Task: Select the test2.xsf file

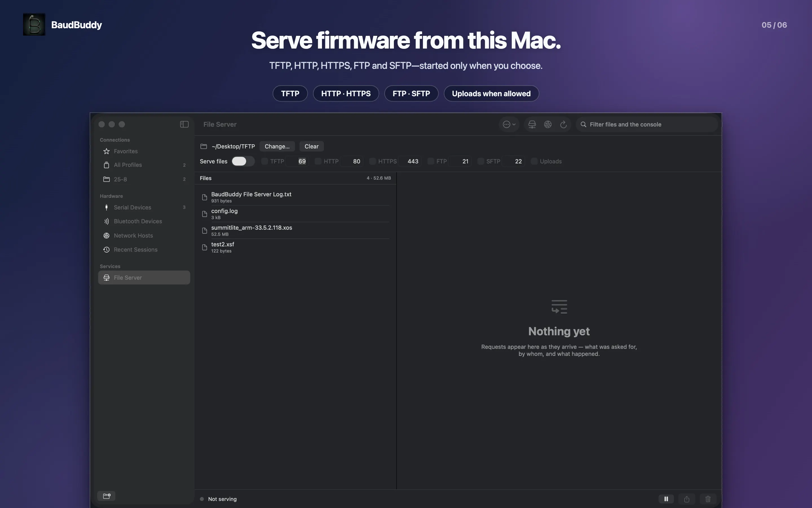Action: point(295,247)
